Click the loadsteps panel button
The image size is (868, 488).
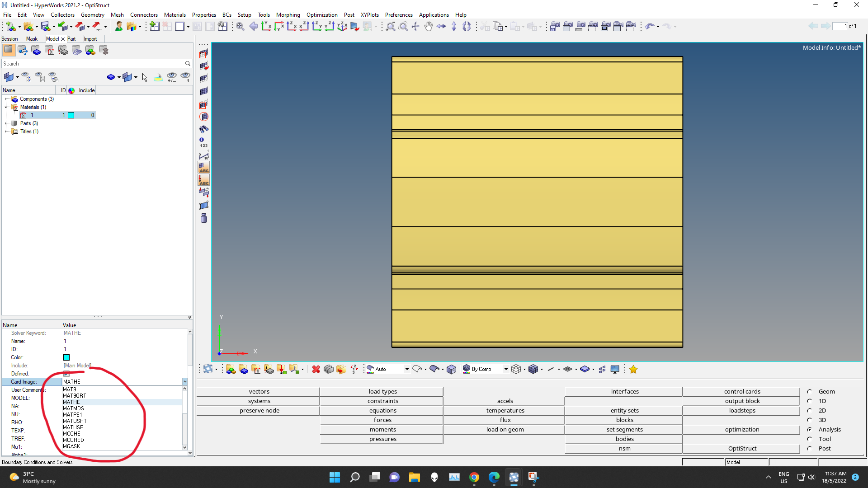click(x=742, y=410)
